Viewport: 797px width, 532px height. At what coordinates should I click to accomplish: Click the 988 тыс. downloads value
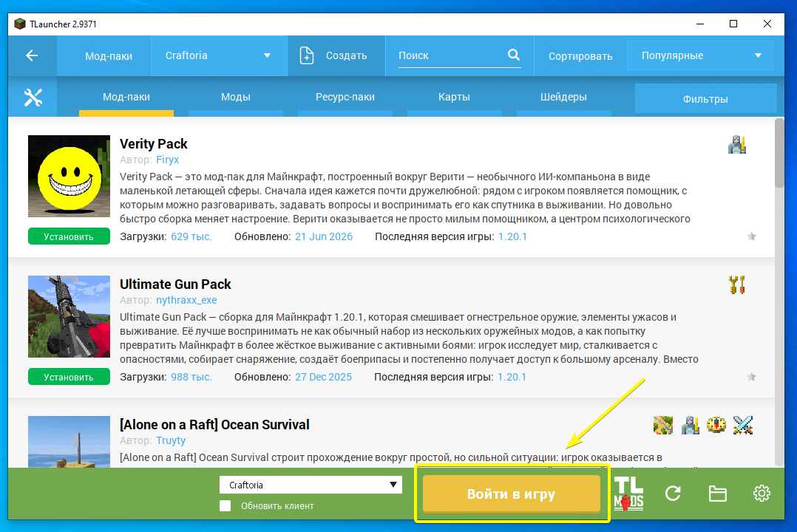click(x=191, y=377)
